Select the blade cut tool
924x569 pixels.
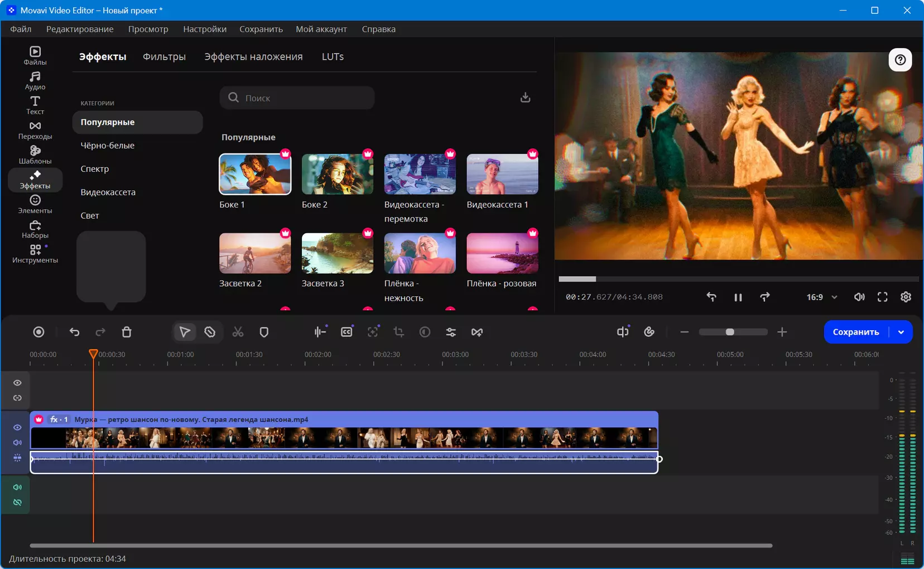coord(210,332)
